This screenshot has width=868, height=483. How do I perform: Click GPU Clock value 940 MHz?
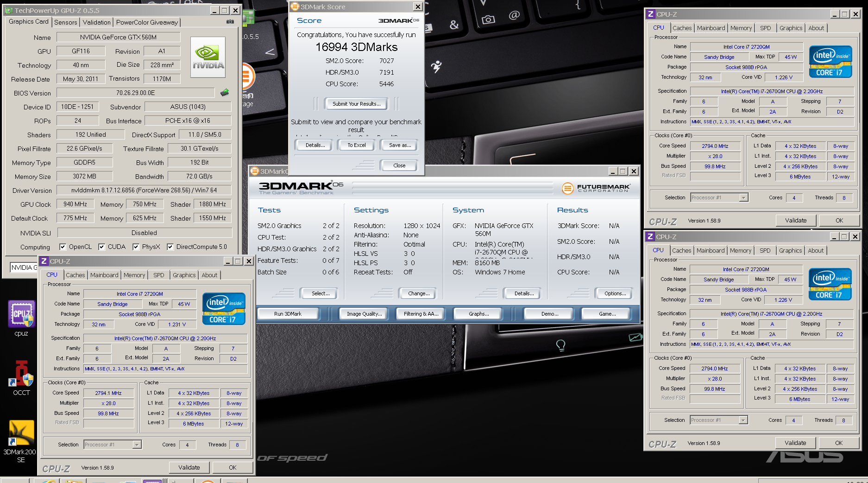75,204
